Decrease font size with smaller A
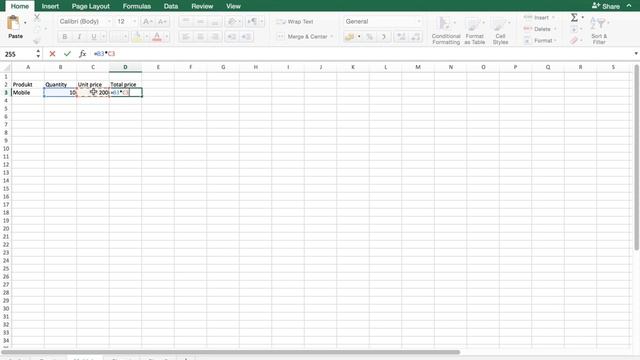The width and height of the screenshot is (640, 360). coord(162,21)
